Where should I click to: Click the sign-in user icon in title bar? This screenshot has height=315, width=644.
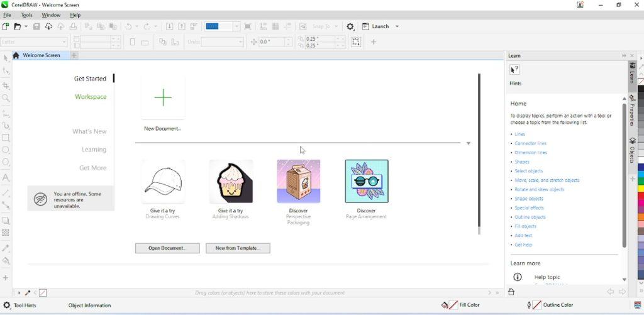[x=580, y=5]
